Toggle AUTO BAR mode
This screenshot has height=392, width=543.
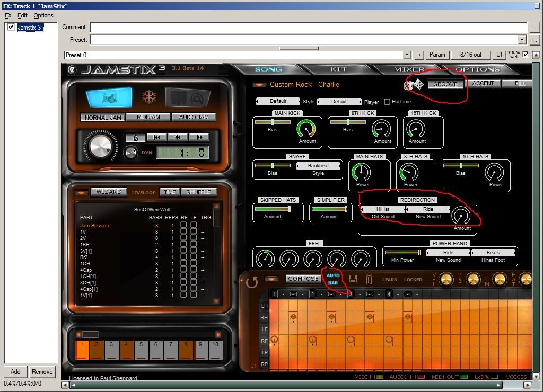[x=333, y=279]
